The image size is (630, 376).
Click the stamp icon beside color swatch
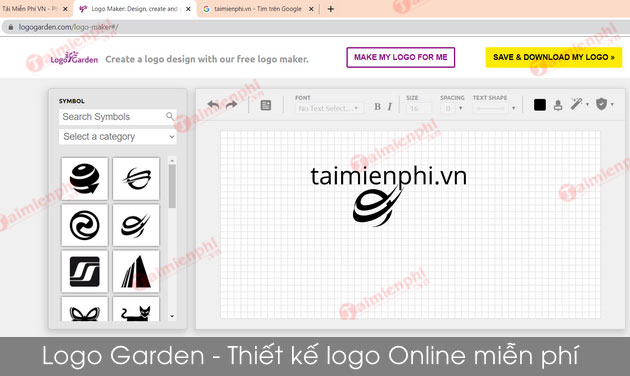tap(558, 105)
